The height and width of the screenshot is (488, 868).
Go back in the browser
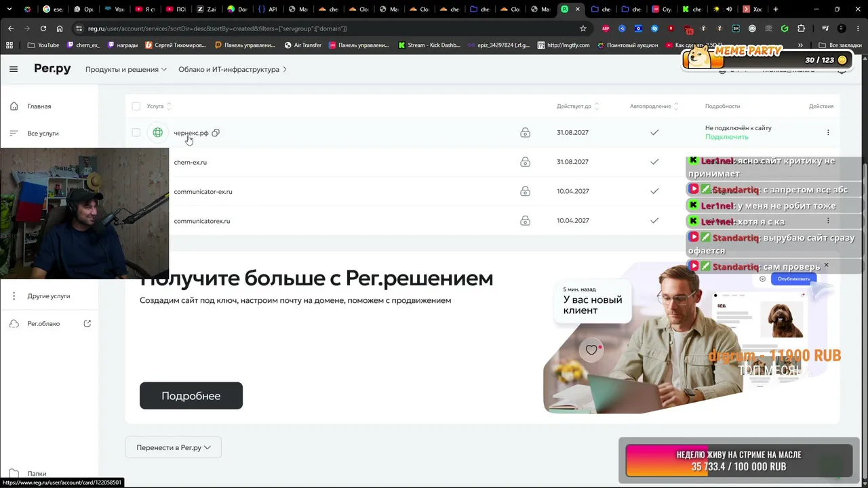[x=11, y=28]
